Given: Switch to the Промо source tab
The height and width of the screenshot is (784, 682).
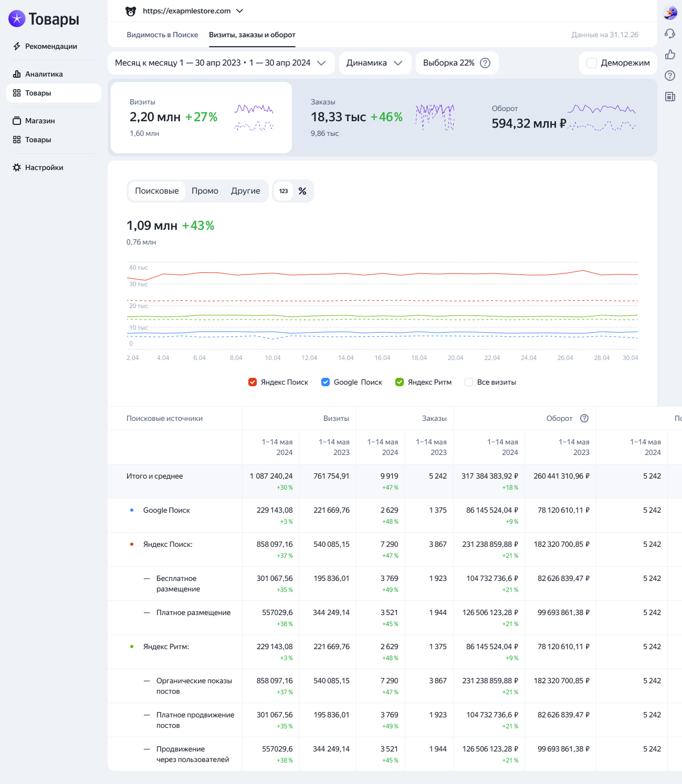Looking at the screenshot, I should [205, 191].
